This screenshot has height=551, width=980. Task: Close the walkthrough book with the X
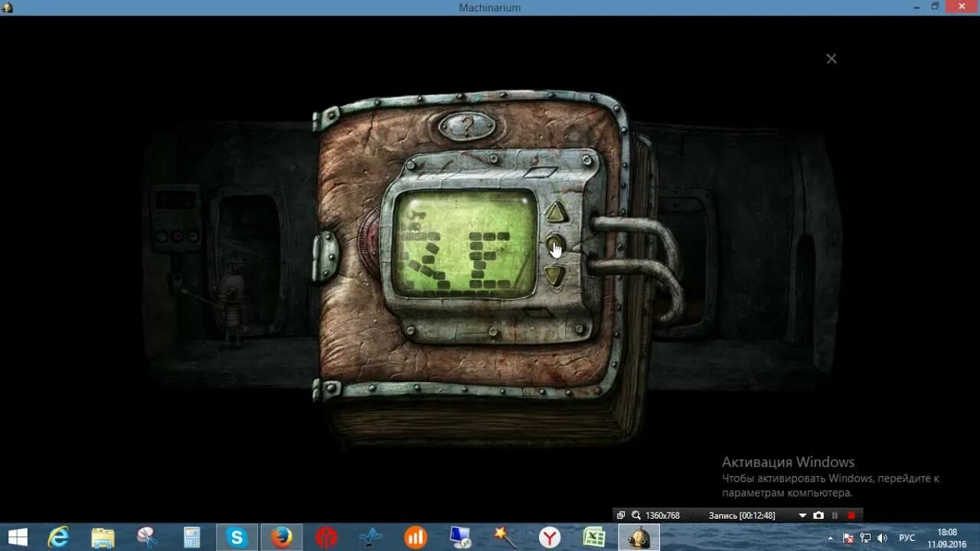point(831,58)
